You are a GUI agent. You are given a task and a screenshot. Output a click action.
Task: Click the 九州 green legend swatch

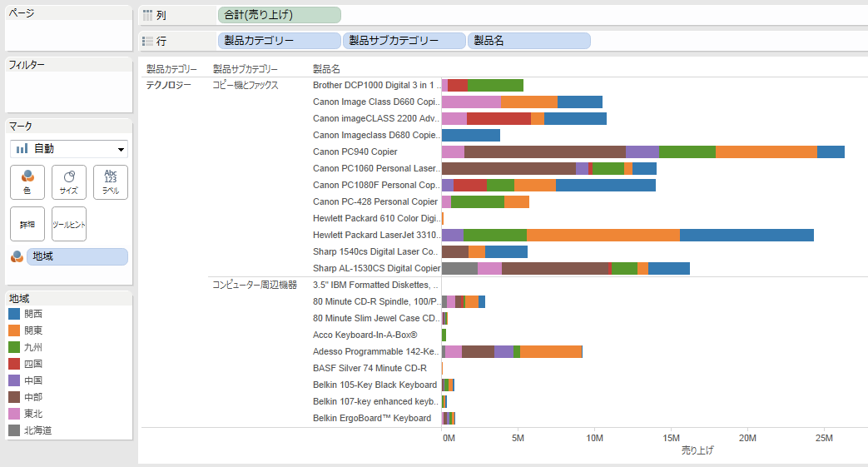click(14, 347)
